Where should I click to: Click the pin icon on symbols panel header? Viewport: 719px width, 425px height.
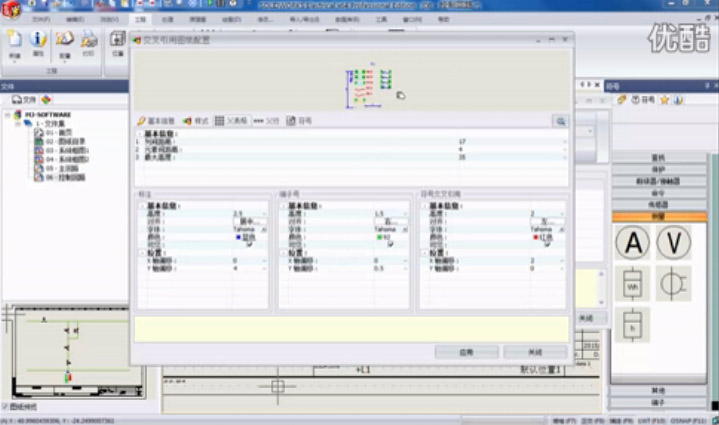tap(707, 86)
